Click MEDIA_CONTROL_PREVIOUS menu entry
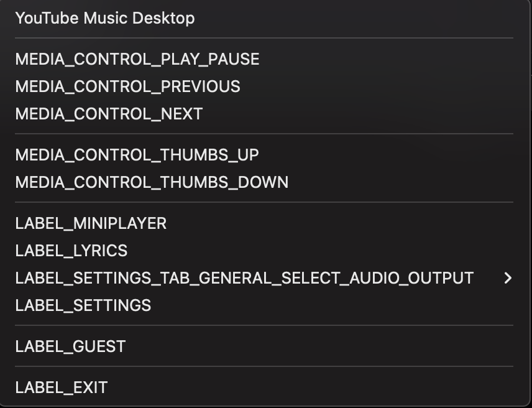 127,86
